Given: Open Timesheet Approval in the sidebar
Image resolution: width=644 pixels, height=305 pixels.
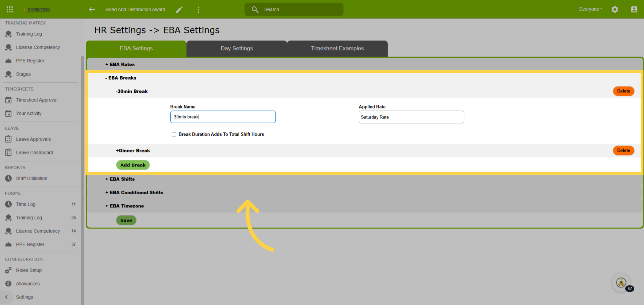Looking at the screenshot, I should 37,100.
